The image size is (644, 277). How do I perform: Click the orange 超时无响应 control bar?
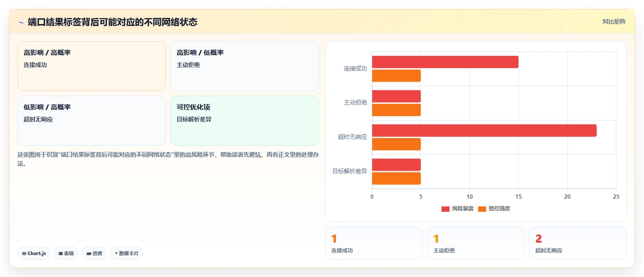point(396,144)
